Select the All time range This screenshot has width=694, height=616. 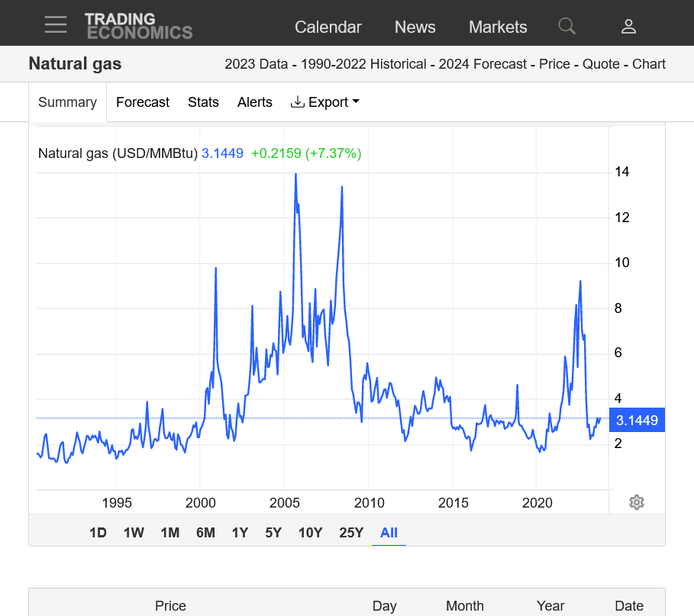pos(389,533)
